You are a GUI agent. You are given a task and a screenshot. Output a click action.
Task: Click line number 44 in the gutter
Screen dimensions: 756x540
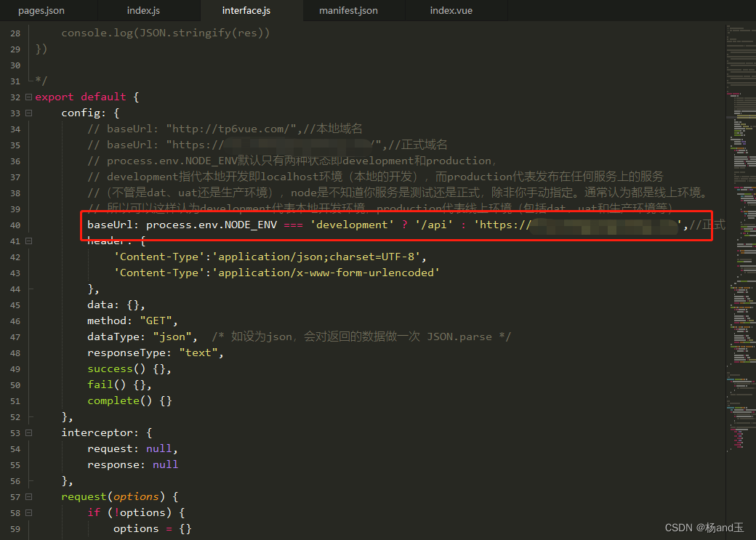15,289
